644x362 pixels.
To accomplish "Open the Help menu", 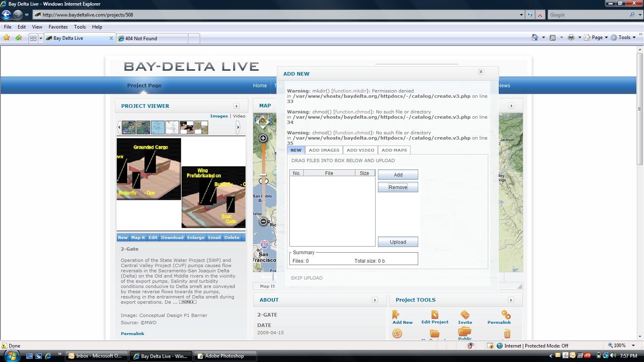I will pyautogui.click(x=97, y=27).
